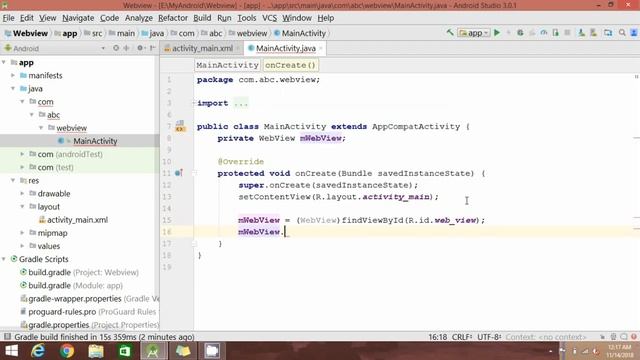The height and width of the screenshot is (360, 640).
Task: Click onCreate() breadcrumb in editor
Action: point(290,65)
